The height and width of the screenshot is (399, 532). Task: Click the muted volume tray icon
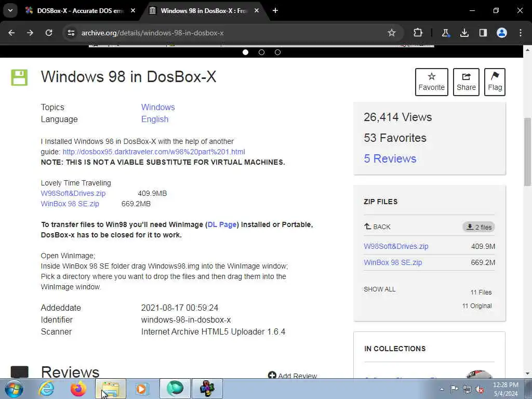pos(480,389)
